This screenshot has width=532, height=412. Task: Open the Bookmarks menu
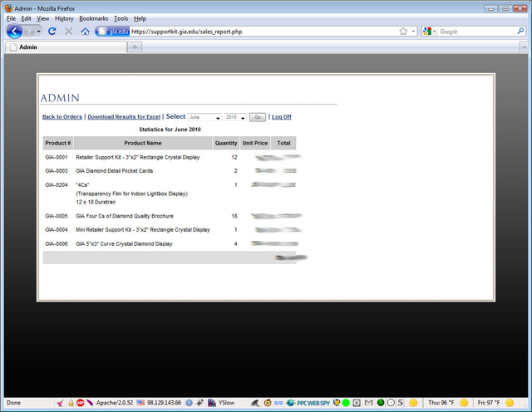94,18
